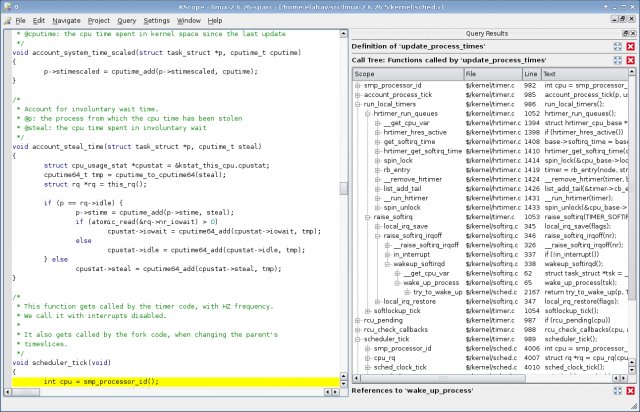Image resolution: width=640 pixels, height=412 pixels.
Task: Maximize the Call Tree query view
Action: point(616,60)
